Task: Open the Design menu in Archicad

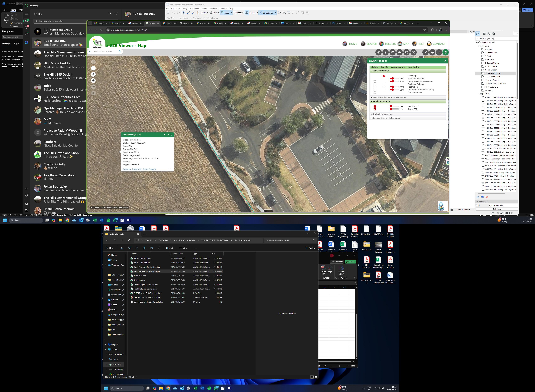Action: click(185, 9)
